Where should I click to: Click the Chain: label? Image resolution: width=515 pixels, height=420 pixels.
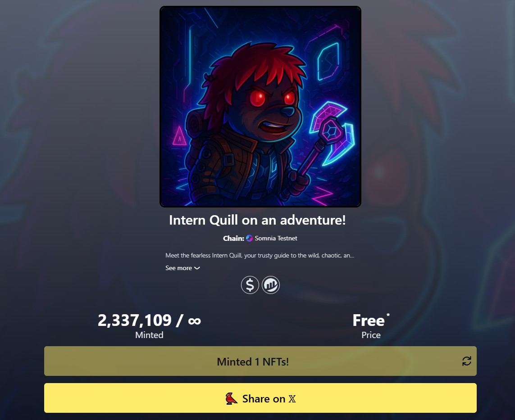coord(233,238)
